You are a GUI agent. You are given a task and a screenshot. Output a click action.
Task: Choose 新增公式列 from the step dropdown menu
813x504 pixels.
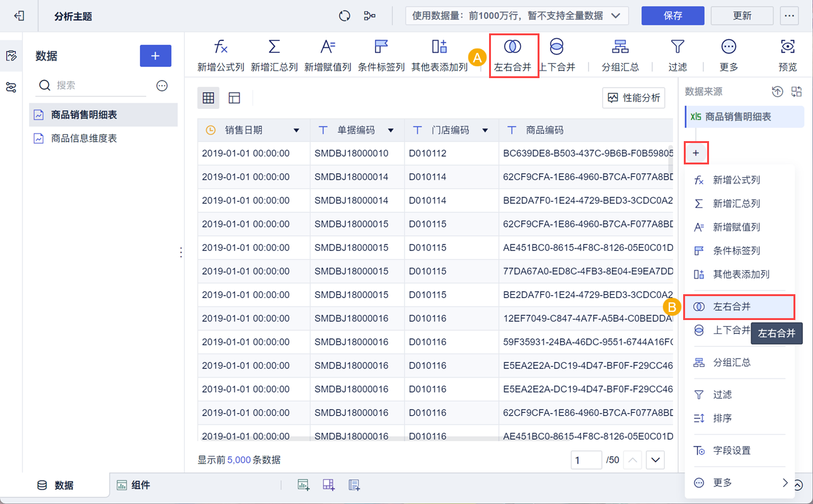pyautogui.click(x=739, y=180)
